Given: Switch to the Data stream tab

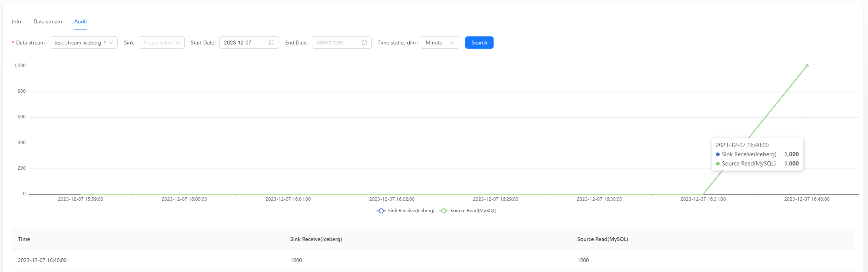Looking at the screenshot, I should coord(48,21).
